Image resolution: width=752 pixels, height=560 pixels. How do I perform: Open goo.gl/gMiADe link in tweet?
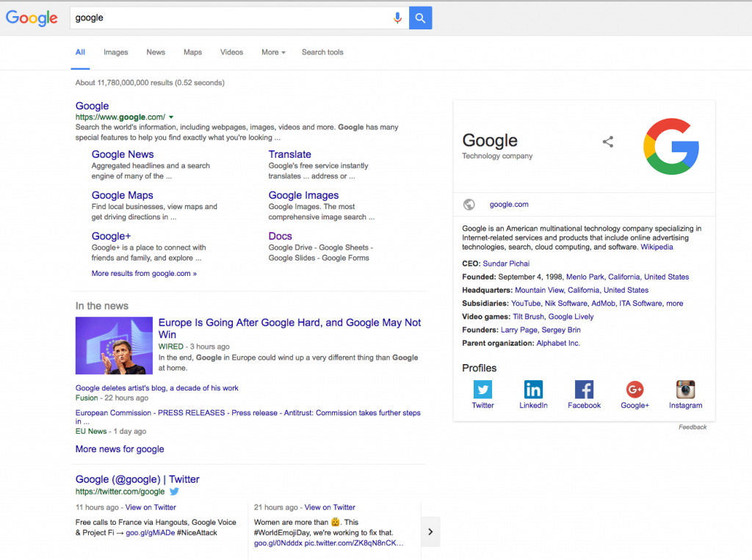[150, 533]
